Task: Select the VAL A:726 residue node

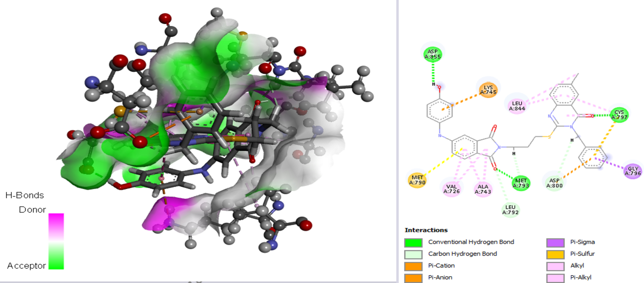Action: tap(451, 189)
